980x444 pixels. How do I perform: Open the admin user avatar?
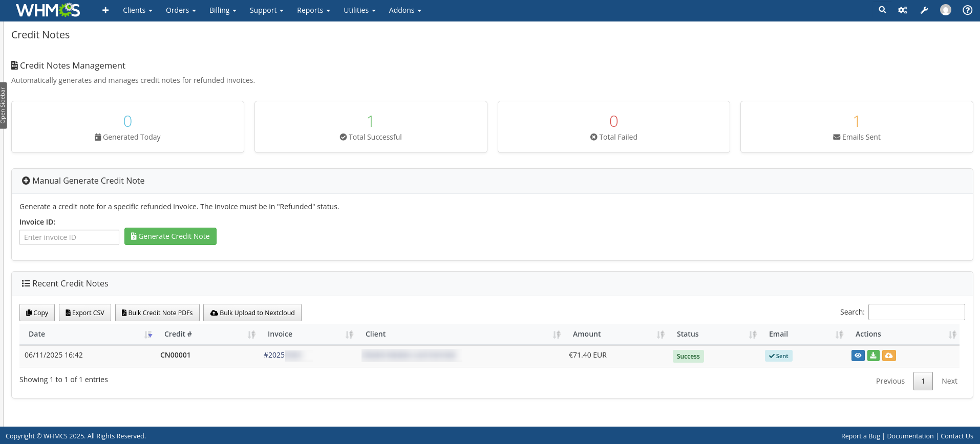tap(946, 10)
